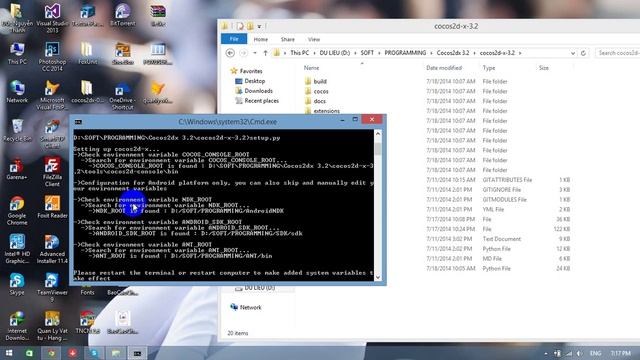The width and height of the screenshot is (640, 360).
Task: Open File tab in Explorer ribbon
Action: (234, 39)
